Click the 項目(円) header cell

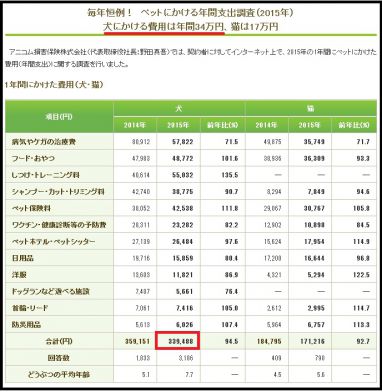point(59,117)
